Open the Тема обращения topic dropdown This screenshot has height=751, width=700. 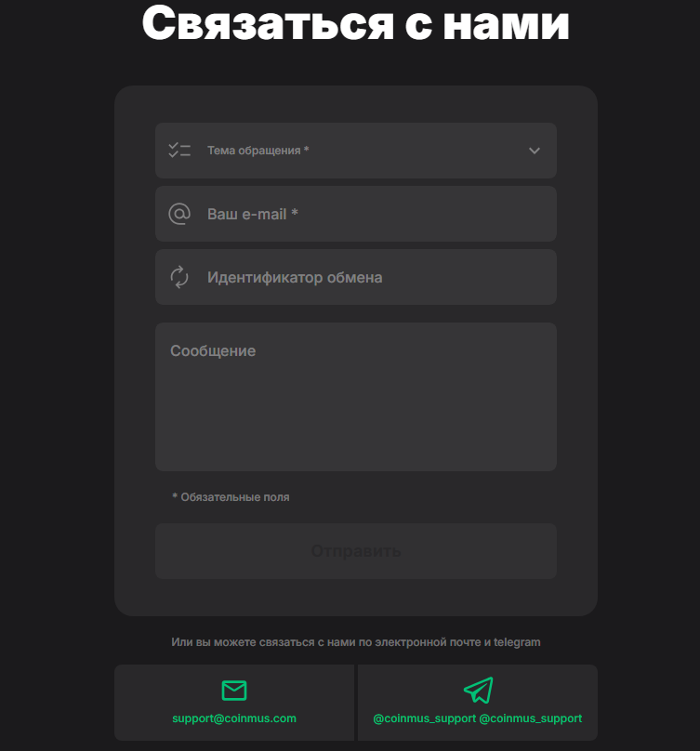[355, 151]
